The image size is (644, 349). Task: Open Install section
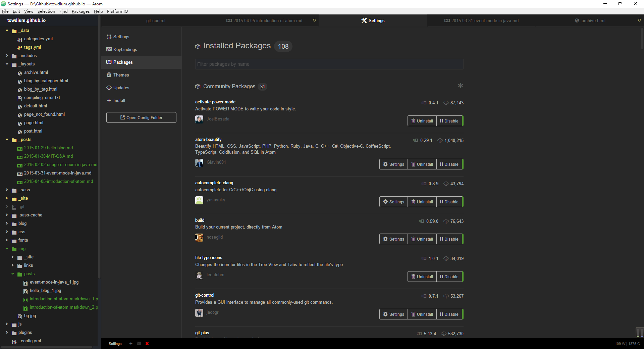[141, 100]
